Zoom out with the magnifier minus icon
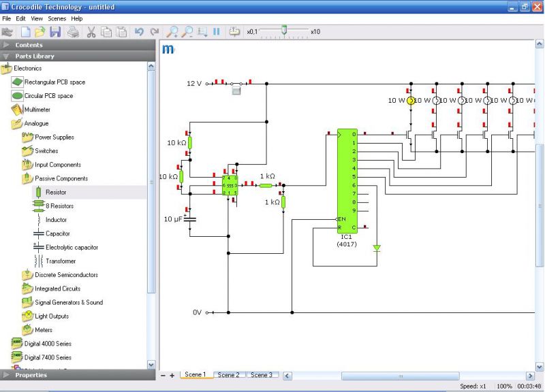545x392 pixels. 187,32
